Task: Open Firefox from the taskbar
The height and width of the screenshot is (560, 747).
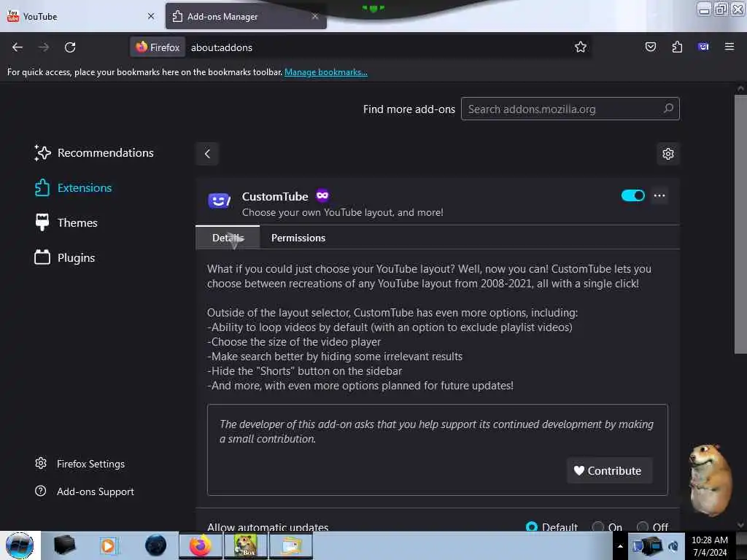Action: point(201,545)
